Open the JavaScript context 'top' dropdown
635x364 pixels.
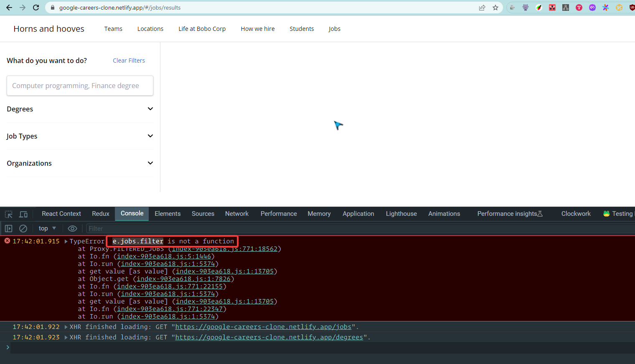[47, 228]
